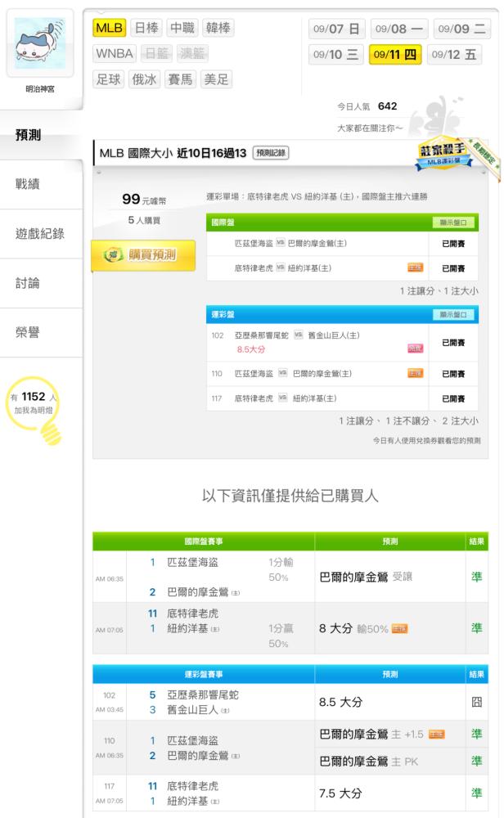The width and height of the screenshot is (504, 818).
Task: Choose the 足球 category tab
Action: tap(109, 79)
